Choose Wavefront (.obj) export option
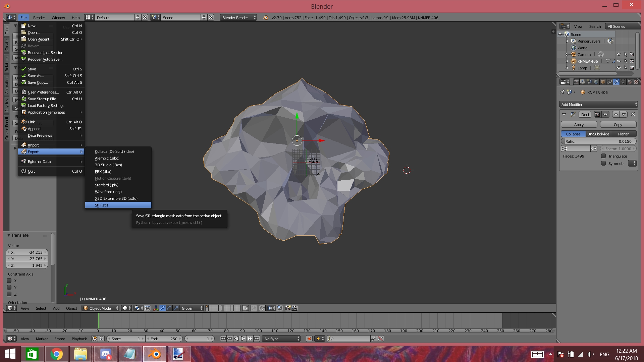Image resolution: width=644 pixels, height=362 pixels. click(x=118, y=192)
